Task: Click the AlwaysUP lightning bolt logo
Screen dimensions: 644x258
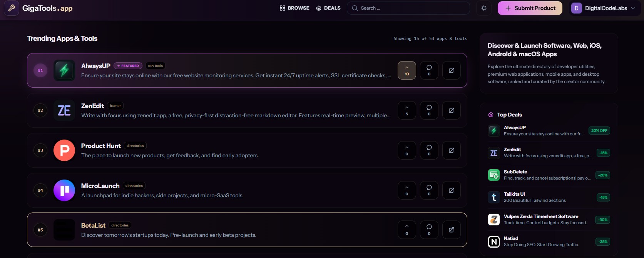Action: coord(64,70)
